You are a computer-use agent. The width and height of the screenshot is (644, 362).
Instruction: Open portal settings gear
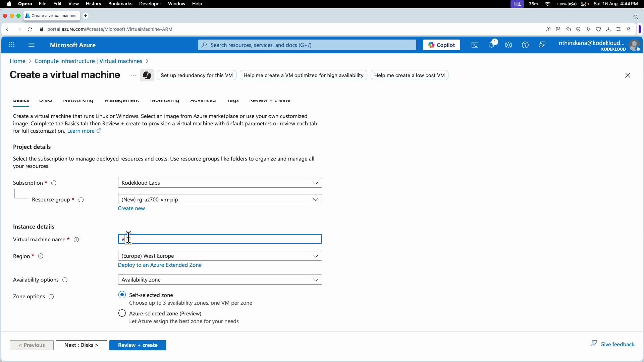(508, 45)
